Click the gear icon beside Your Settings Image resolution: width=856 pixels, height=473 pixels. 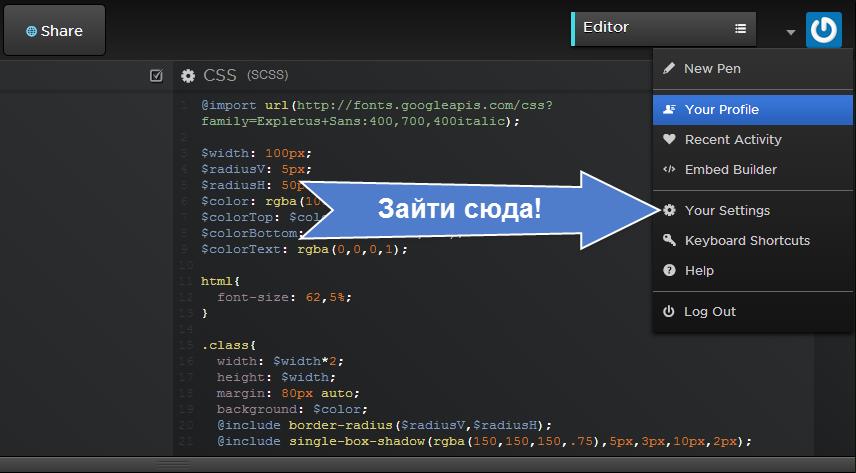click(669, 211)
